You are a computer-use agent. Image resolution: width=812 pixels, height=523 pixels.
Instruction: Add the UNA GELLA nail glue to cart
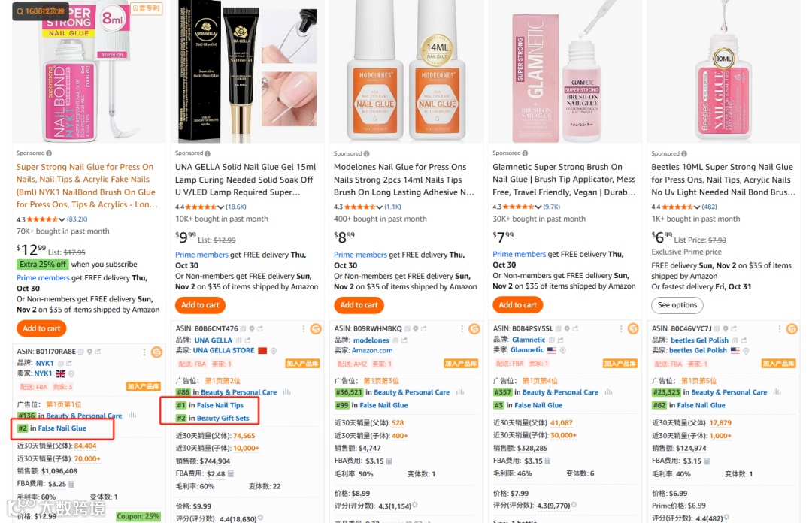coord(200,305)
